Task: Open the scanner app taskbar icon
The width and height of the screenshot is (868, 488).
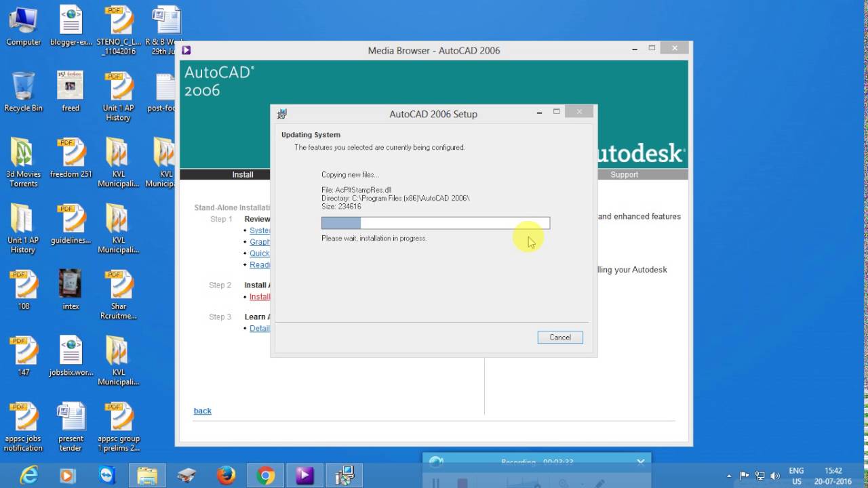Action: click(x=186, y=476)
